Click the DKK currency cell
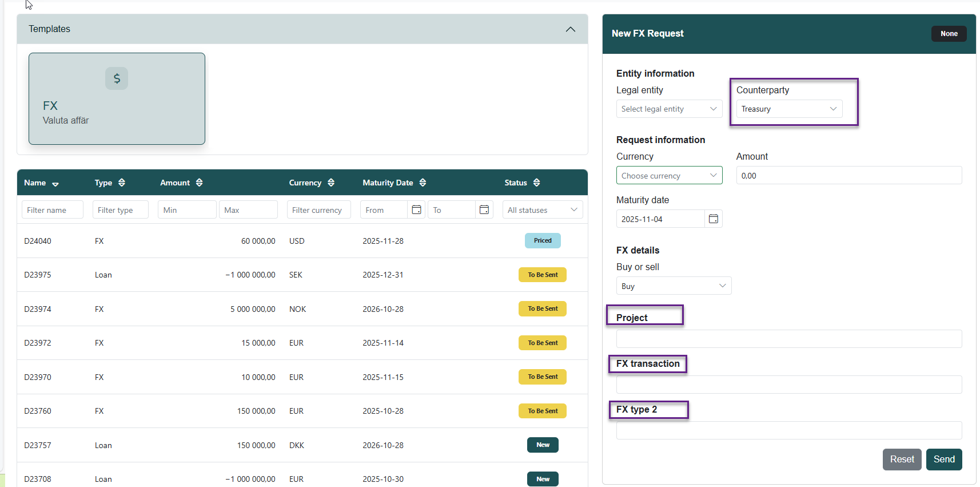Viewport: 980px width, 487px height. (x=297, y=445)
